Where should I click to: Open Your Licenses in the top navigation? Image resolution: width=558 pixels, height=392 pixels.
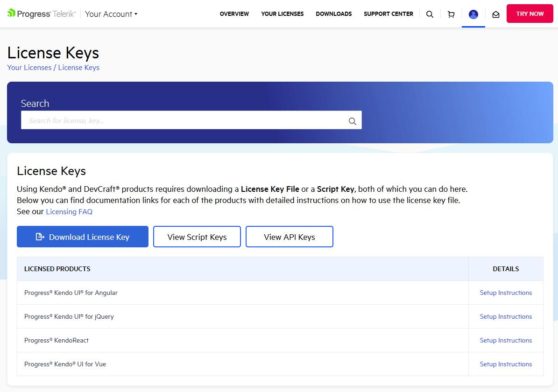tap(282, 14)
